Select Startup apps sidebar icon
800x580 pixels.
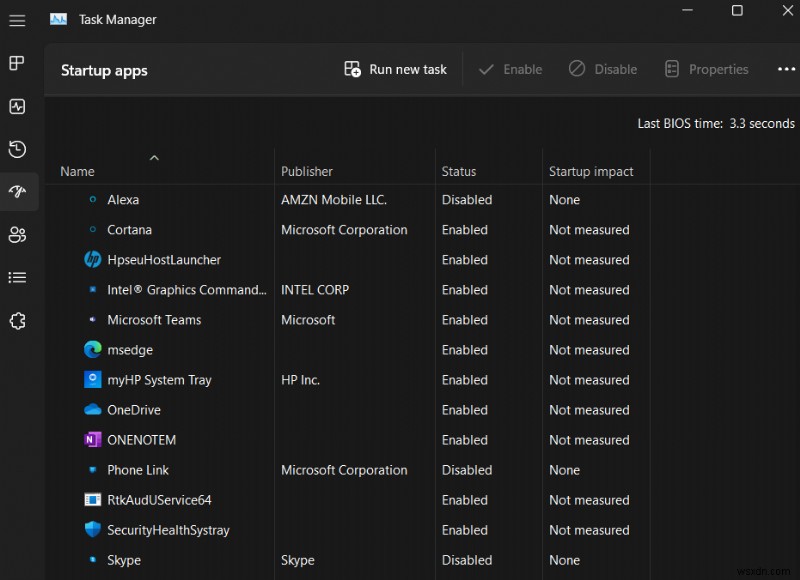point(17,192)
